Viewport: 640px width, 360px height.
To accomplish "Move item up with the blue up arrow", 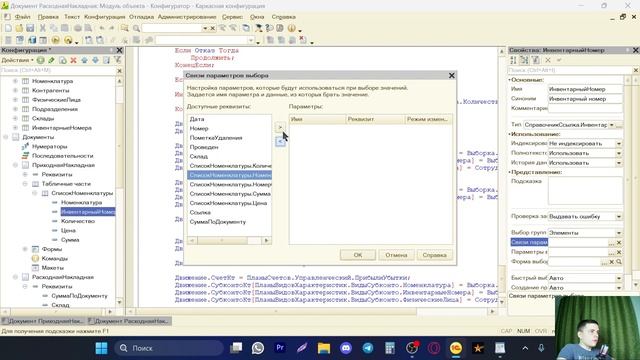I will click(84, 60).
